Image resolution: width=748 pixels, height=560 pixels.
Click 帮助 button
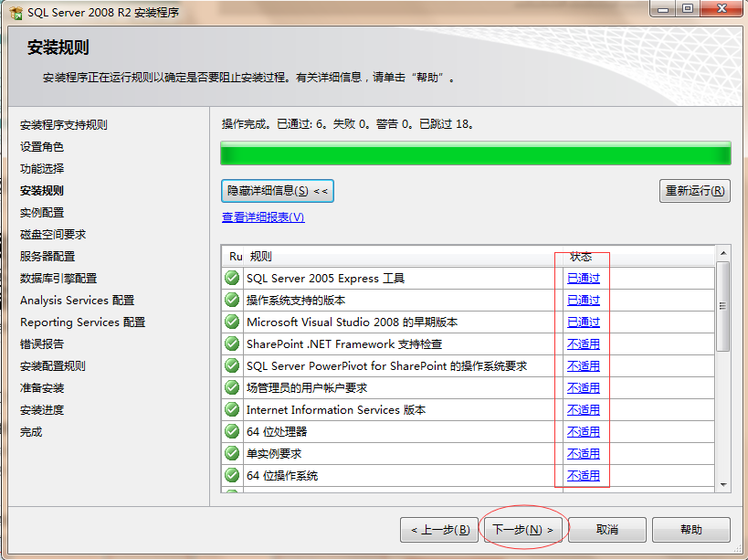point(691,530)
